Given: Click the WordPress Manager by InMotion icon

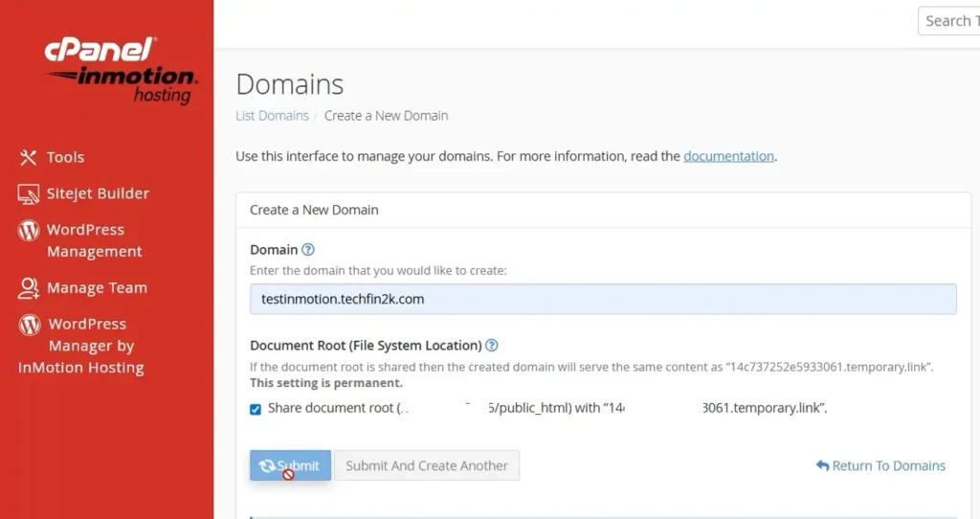Looking at the screenshot, I should [30, 325].
